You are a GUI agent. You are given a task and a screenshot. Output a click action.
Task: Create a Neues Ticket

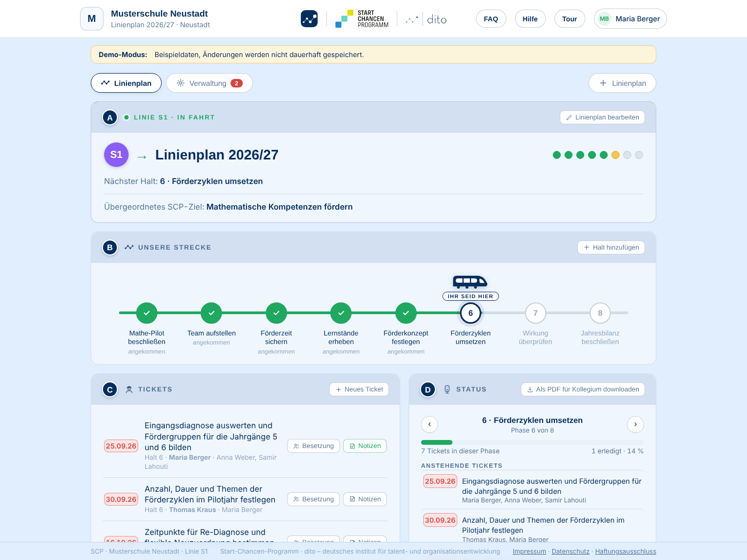359,389
